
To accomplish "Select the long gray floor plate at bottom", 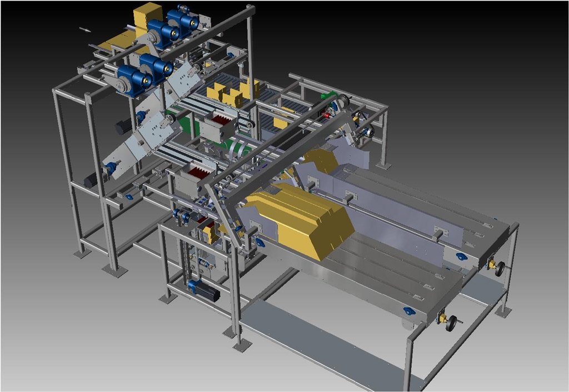I will pyautogui.click(x=328, y=341).
